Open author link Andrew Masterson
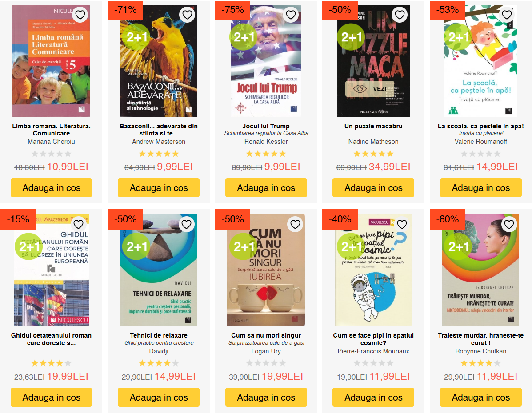This screenshot has width=532, height=413. coord(159,142)
